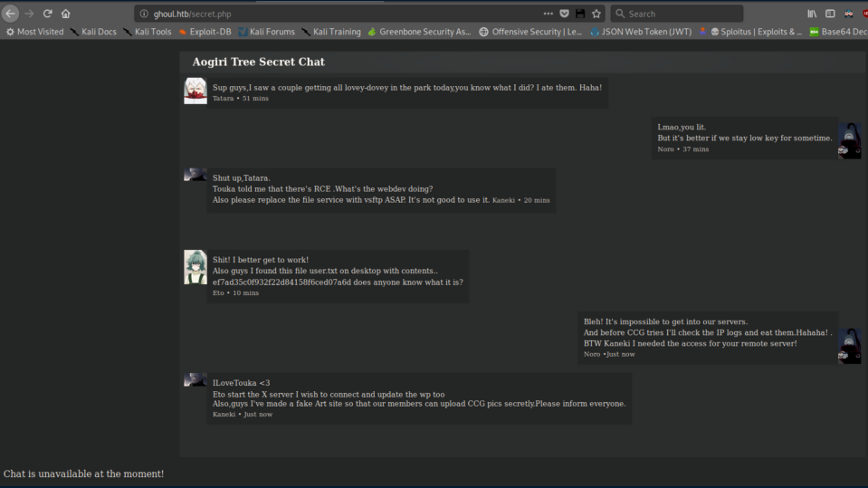Click the browser back button

(x=11, y=14)
